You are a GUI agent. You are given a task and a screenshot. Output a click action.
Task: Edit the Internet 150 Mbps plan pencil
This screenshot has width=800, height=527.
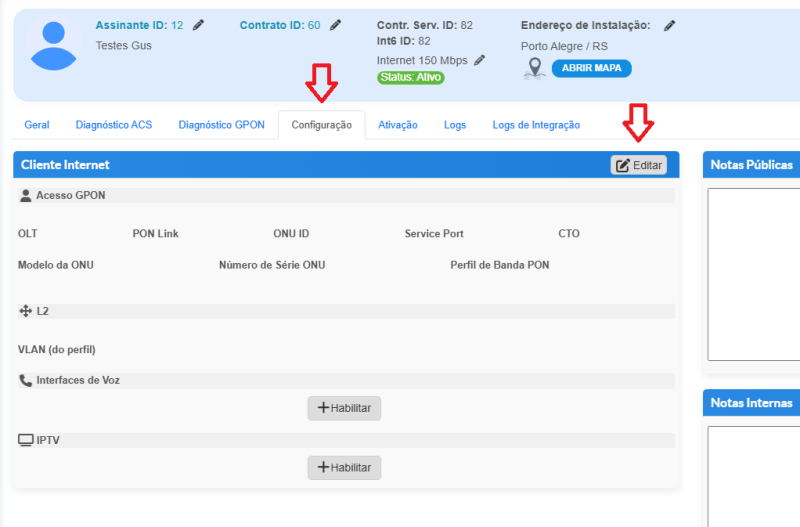click(480, 60)
